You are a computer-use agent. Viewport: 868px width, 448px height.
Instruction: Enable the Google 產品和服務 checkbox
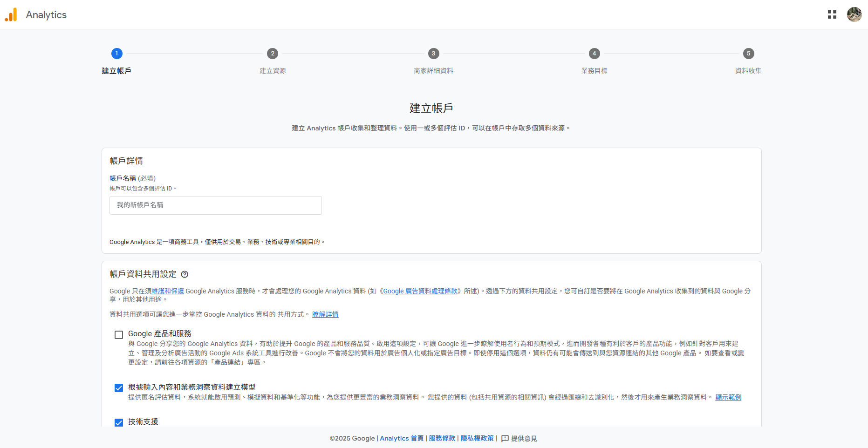(x=119, y=335)
